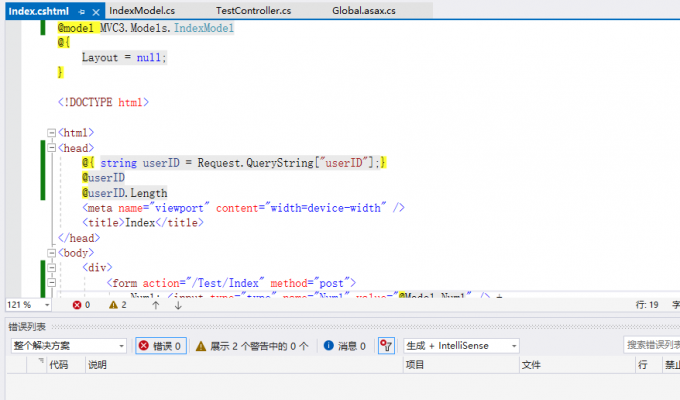The width and height of the screenshot is (680, 400).
Task: Click IndexModel type name in code
Action: (x=204, y=28)
